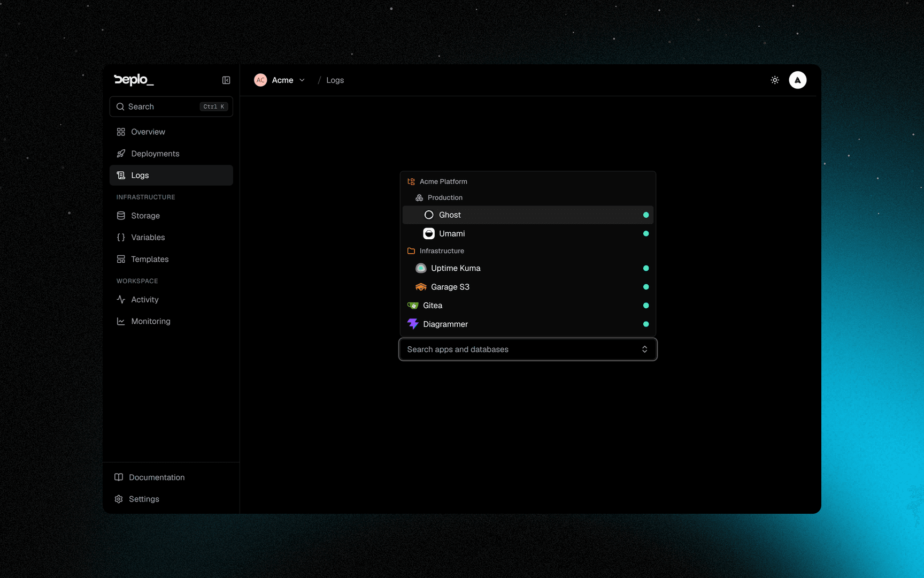
Task: Go to Overview page
Action: click(x=171, y=132)
